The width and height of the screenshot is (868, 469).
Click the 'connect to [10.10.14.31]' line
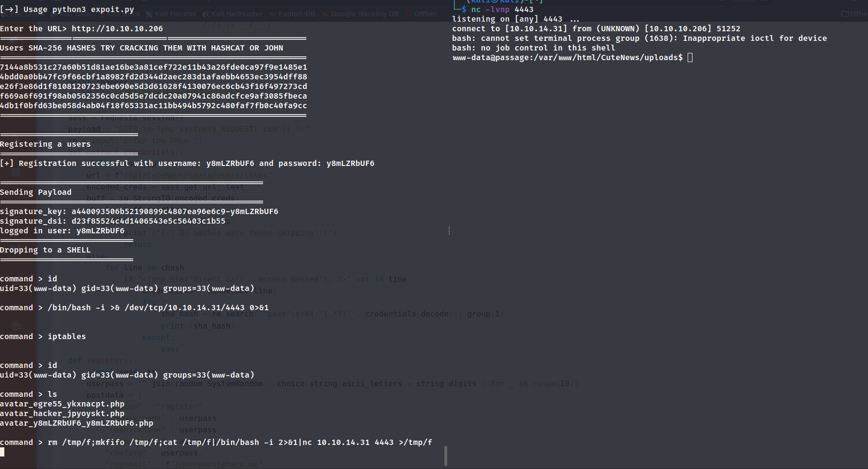pos(596,28)
